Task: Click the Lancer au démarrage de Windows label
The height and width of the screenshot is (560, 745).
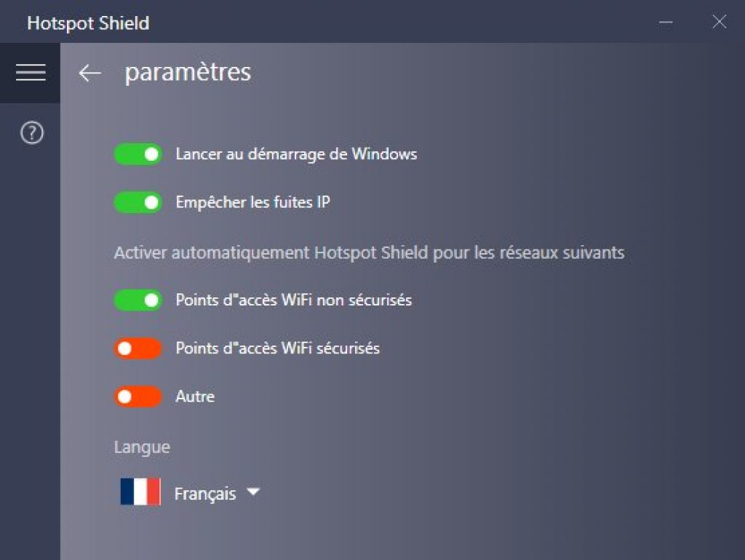Action: pyautogui.click(x=297, y=154)
